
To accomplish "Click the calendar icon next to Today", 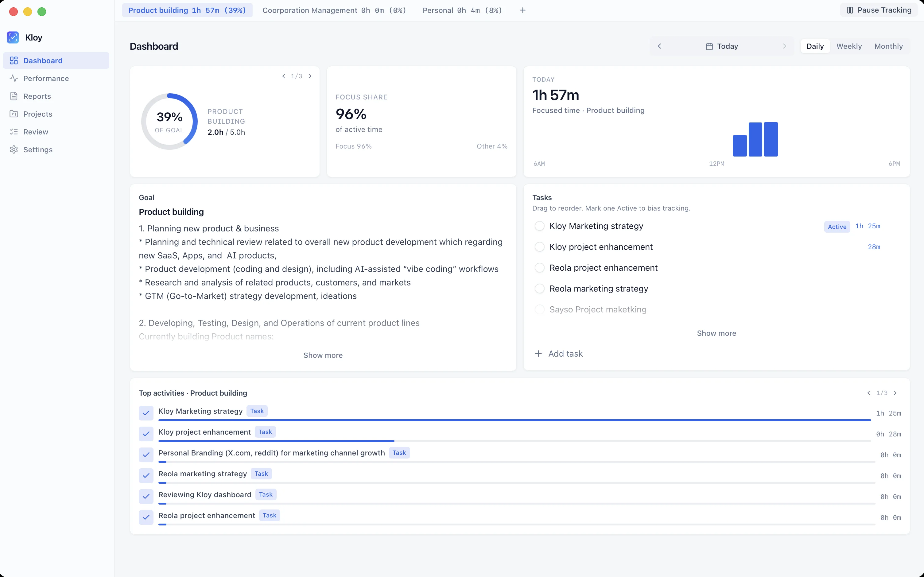I will click(709, 46).
